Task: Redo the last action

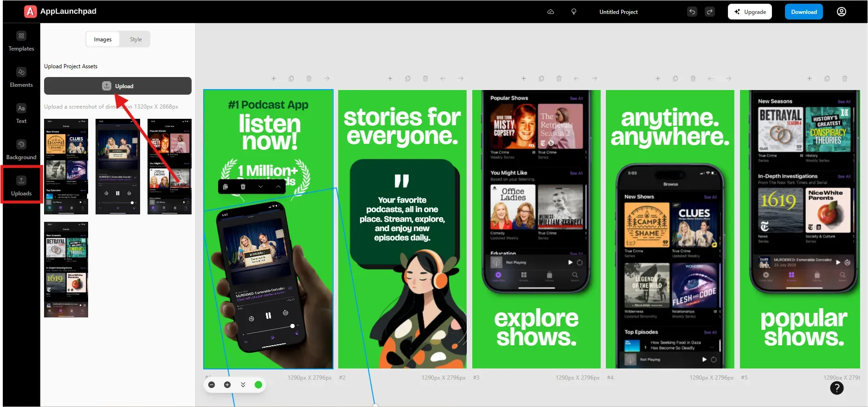Action: coord(710,12)
